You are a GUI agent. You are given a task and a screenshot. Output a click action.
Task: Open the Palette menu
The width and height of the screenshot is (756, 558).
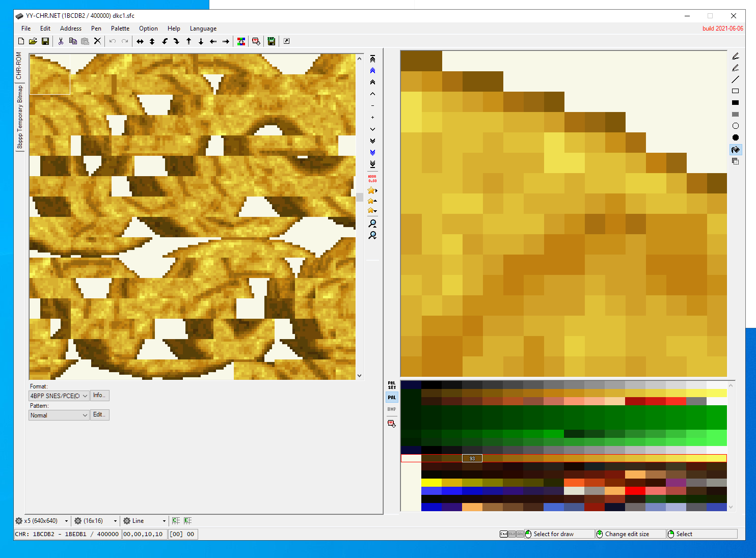(120, 29)
